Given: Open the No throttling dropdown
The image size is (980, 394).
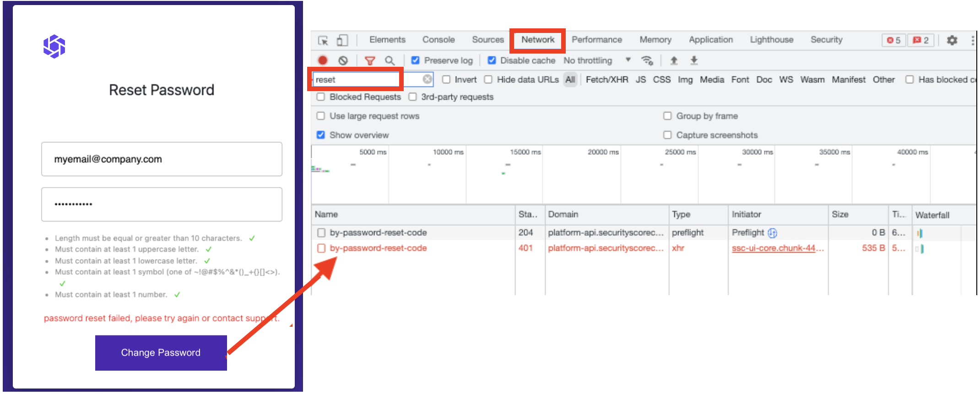Looking at the screenshot, I should (x=597, y=60).
